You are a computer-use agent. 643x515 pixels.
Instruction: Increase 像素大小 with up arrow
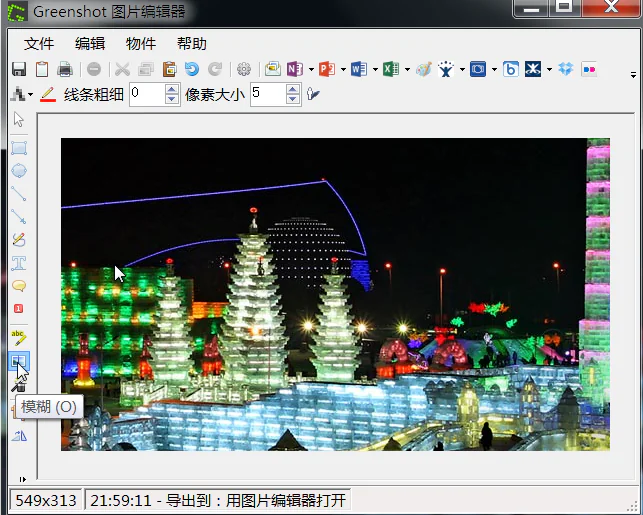pos(293,89)
